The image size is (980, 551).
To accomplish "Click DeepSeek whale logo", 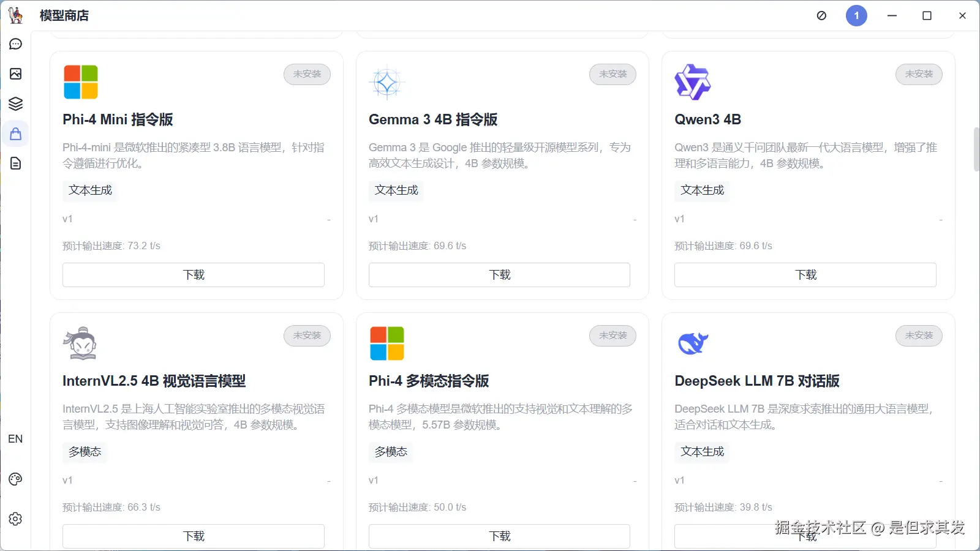I will [693, 343].
